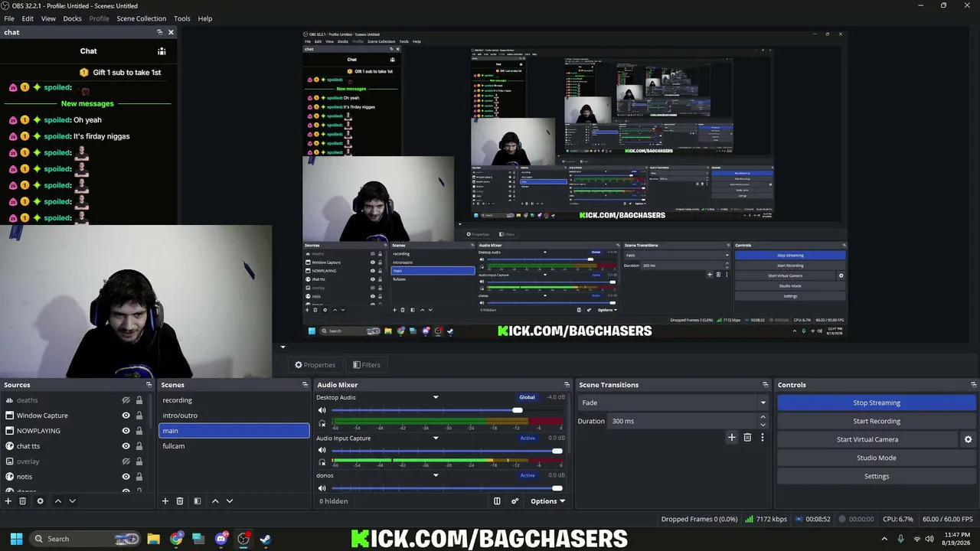The height and width of the screenshot is (551, 980).
Task: Open source properties gear in Sources toolbar
Action: pyautogui.click(x=40, y=501)
